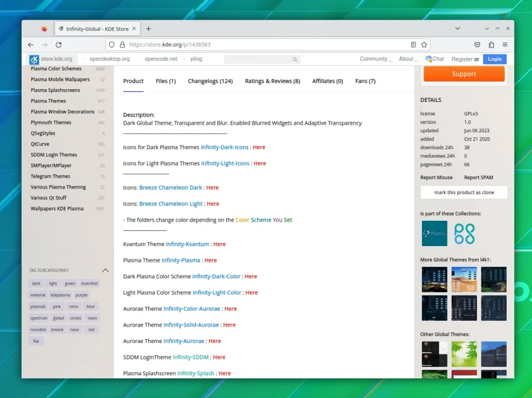The image size is (532, 398).
Task: Click the Firefox logo icon in tab bar
Action: [x=44, y=29]
